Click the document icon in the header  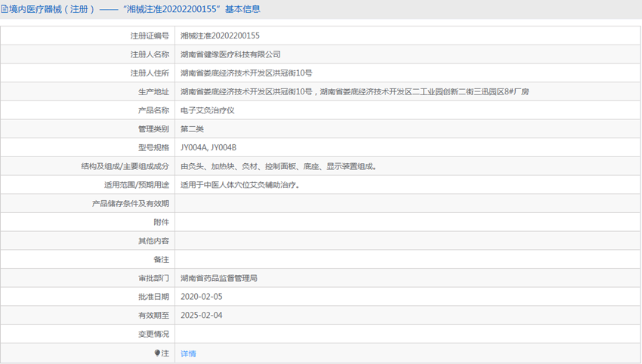pos(5,9)
